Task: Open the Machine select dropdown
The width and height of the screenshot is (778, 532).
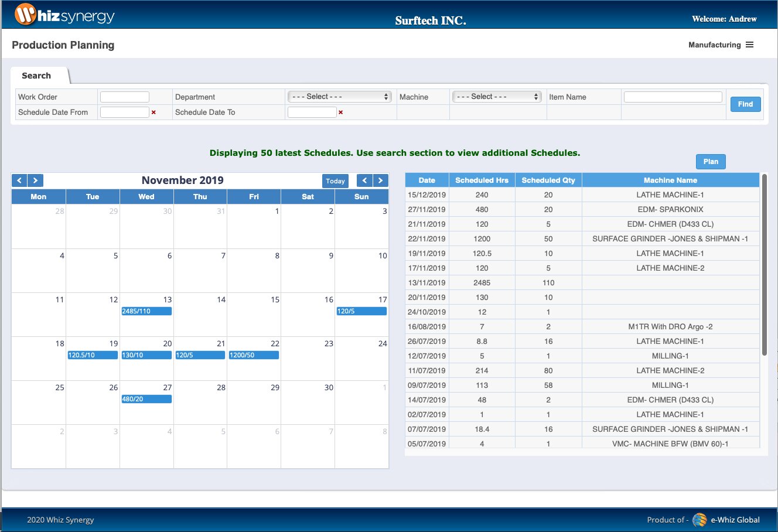Action: tap(497, 97)
